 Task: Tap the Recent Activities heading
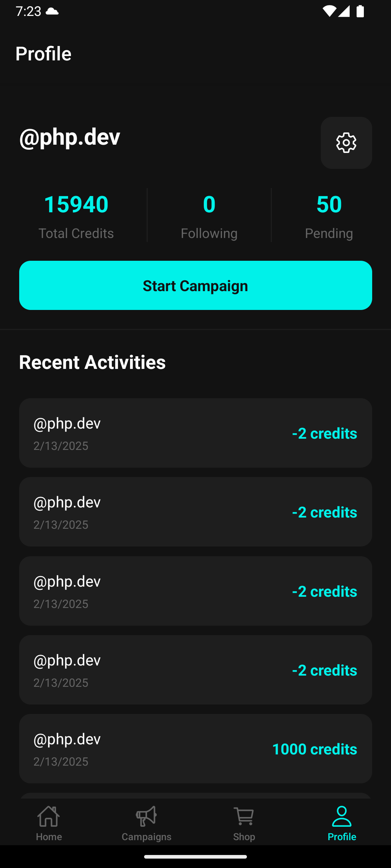(92, 362)
